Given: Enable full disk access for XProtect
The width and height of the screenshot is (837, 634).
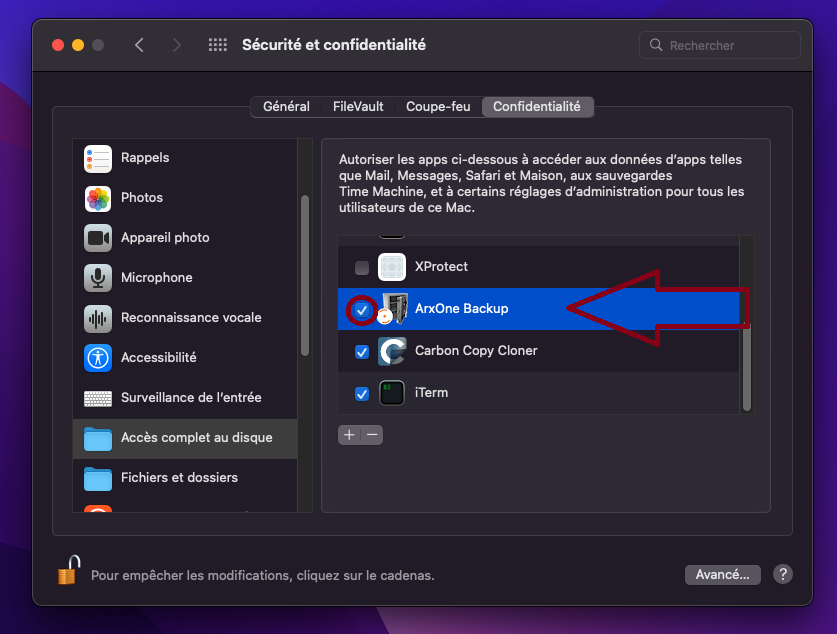Looking at the screenshot, I should [x=361, y=267].
